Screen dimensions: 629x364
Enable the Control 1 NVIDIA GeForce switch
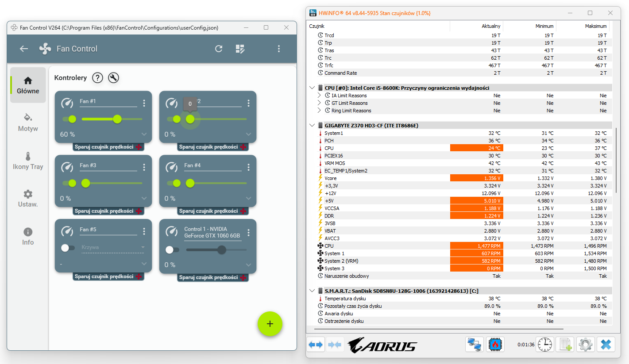173,250
